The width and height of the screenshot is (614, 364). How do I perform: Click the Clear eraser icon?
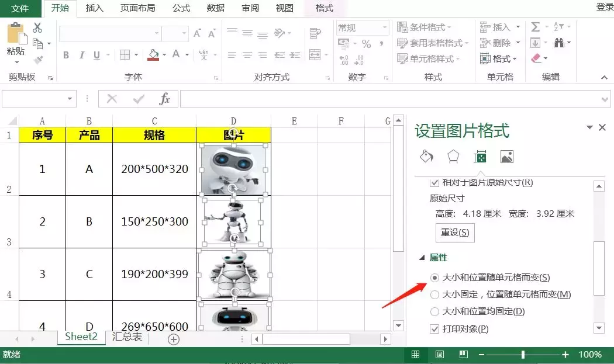pos(536,58)
